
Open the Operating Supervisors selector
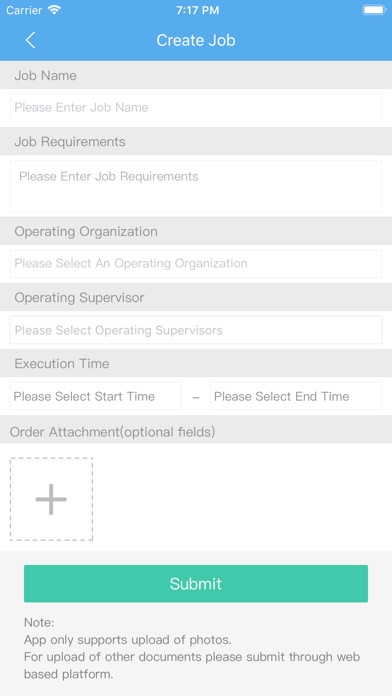coord(196,330)
